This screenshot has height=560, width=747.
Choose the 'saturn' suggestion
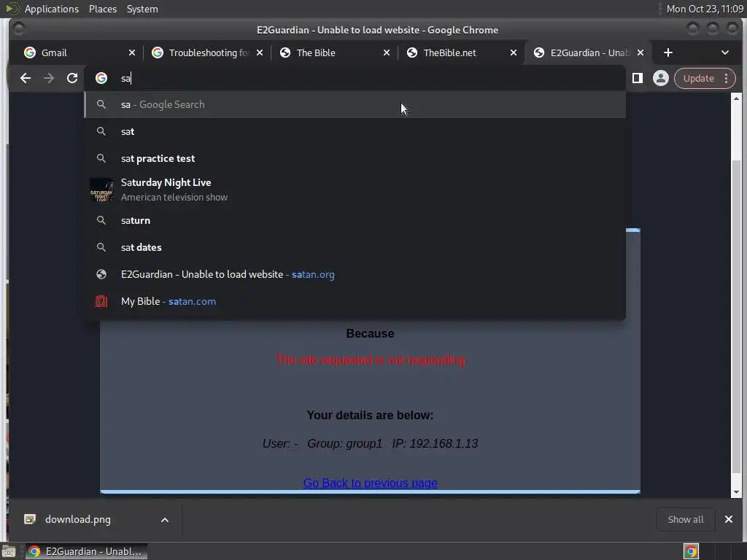pos(355,220)
